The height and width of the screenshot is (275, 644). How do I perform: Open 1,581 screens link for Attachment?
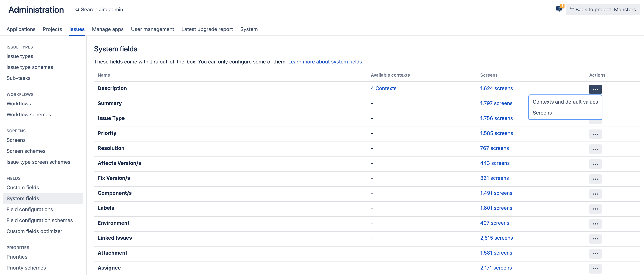pyautogui.click(x=496, y=253)
